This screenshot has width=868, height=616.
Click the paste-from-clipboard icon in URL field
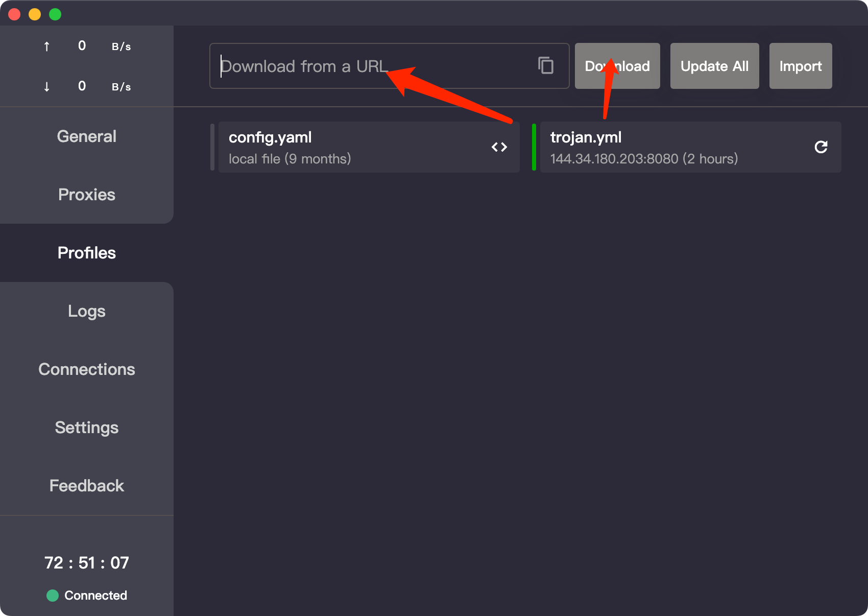[545, 66]
